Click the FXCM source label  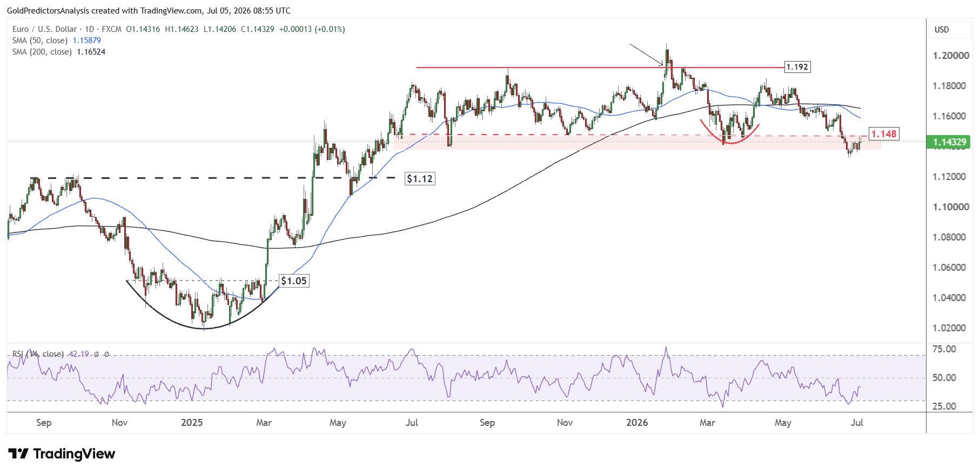pyautogui.click(x=111, y=29)
